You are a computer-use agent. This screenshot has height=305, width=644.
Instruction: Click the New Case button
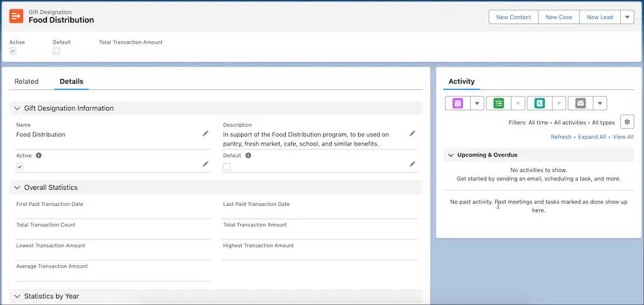[558, 17]
